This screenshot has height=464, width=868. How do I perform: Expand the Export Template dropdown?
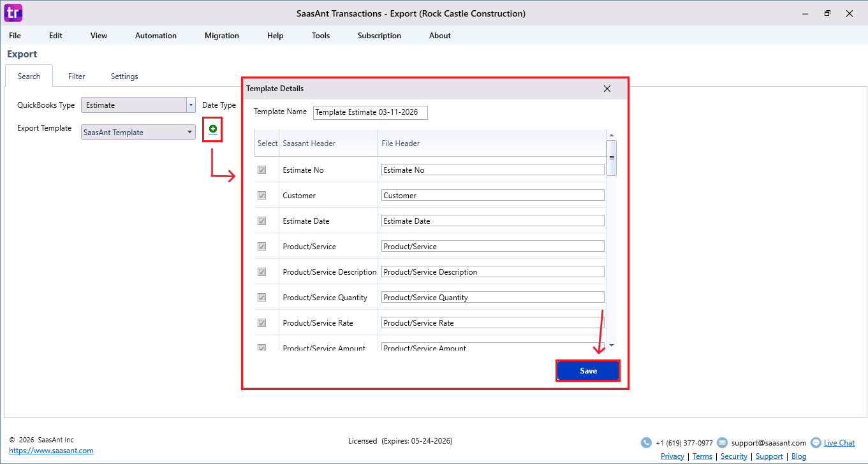(x=190, y=133)
